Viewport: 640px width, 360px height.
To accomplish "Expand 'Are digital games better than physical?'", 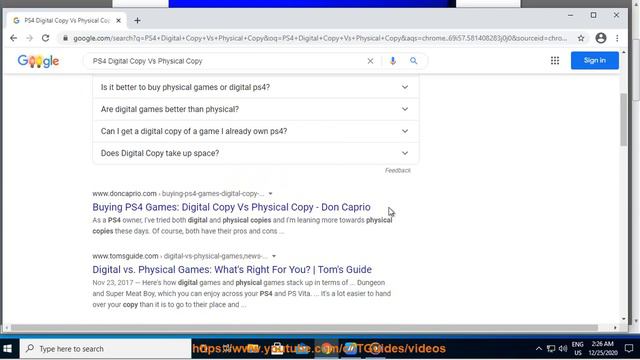I will [x=256, y=109].
